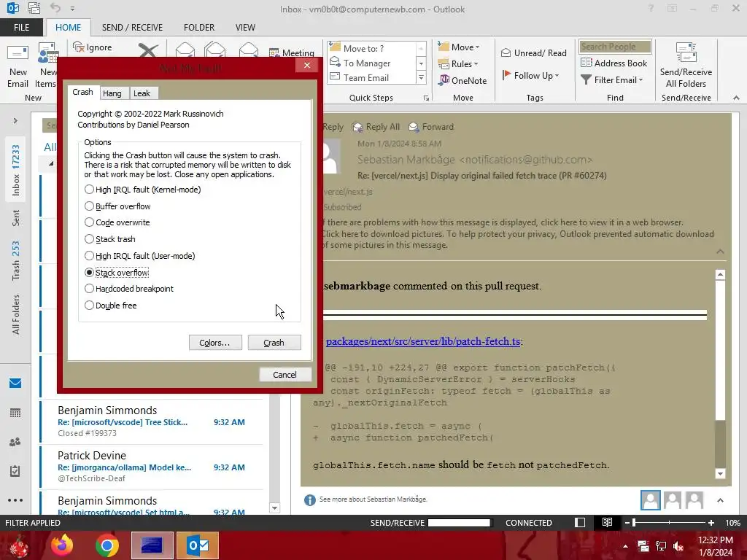Screen dimensions: 747x560
Task: Switch to Mail view in navigation bar
Action: coord(15,384)
